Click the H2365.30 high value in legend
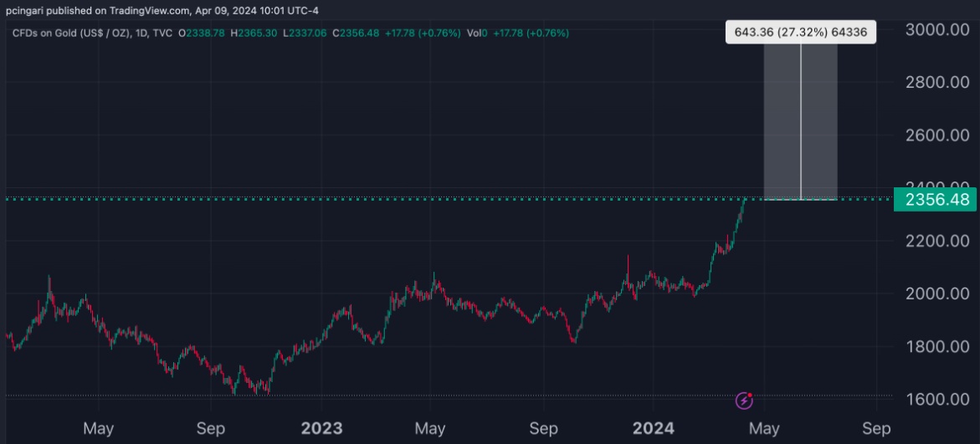This screenshot has height=444, width=980. pyautogui.click(x=254, y=33)
